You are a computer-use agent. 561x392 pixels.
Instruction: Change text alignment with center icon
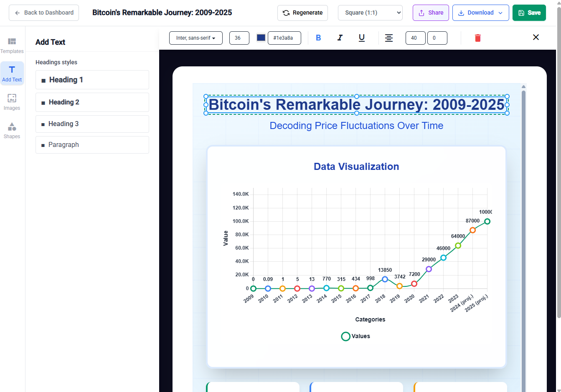point(389,38)
